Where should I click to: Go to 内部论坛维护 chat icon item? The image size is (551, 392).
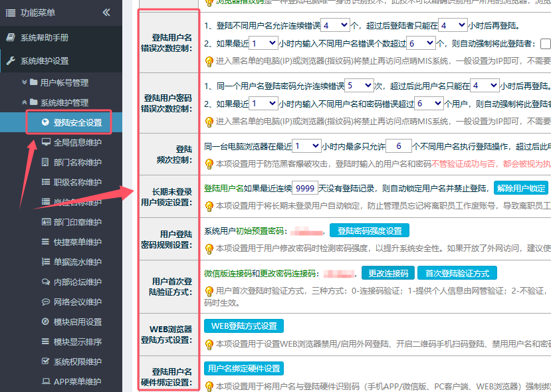click(77, 282)
